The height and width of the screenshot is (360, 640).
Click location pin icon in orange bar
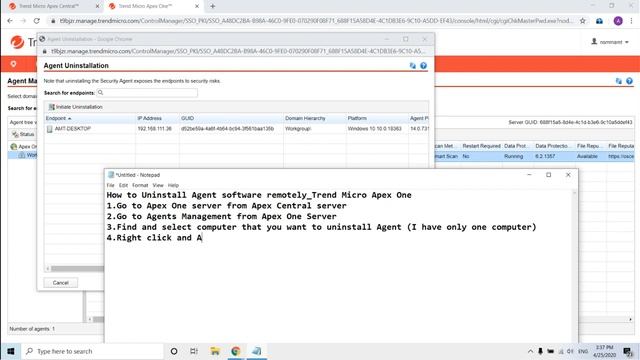click(x=13, y=64)
